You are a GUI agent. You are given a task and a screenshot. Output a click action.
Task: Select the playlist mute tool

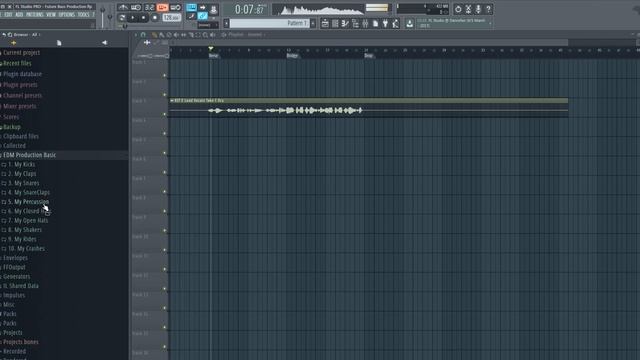coord(176,35)
